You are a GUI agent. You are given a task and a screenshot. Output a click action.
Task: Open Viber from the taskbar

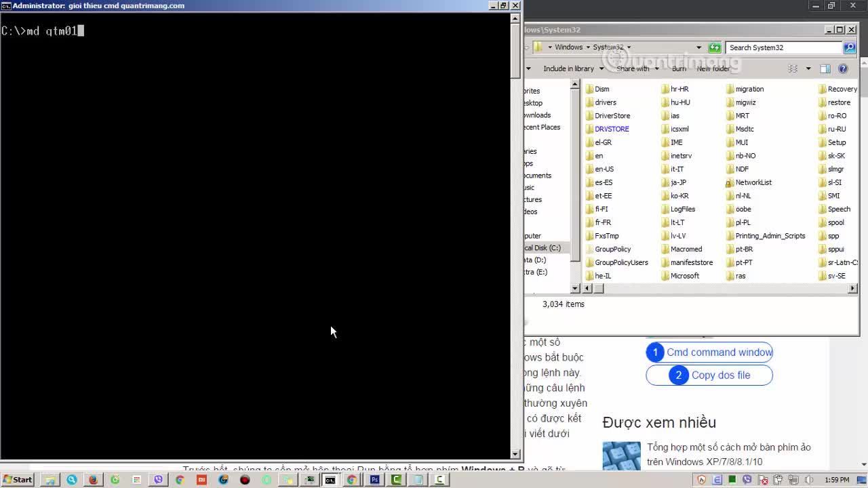(158, 480)
